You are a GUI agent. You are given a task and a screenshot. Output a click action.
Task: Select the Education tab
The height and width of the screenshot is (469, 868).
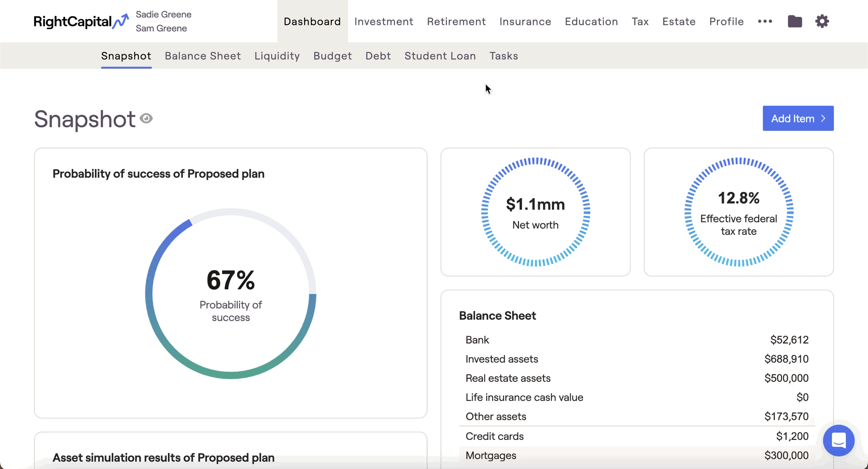[591, 21]
